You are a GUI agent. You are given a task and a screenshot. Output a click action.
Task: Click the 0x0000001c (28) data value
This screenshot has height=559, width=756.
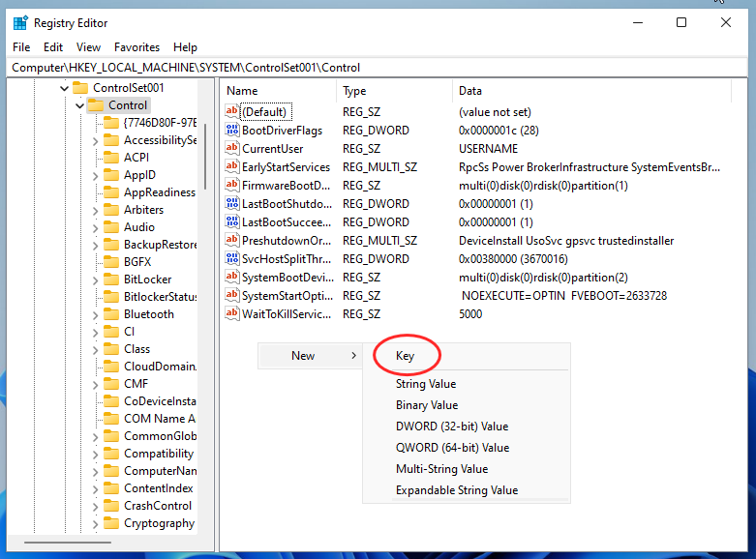pos(499,131)
